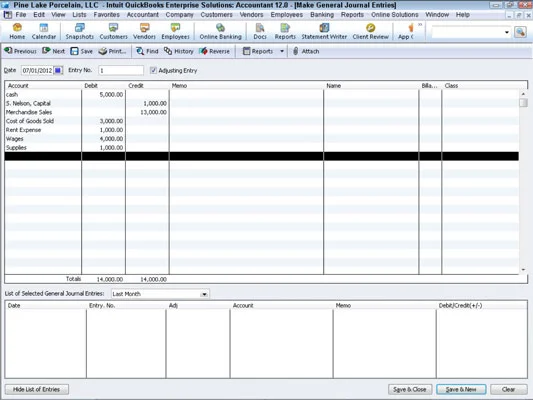533x400 pixels.
Task: Open the Lists menu
Action: [79, 15]
